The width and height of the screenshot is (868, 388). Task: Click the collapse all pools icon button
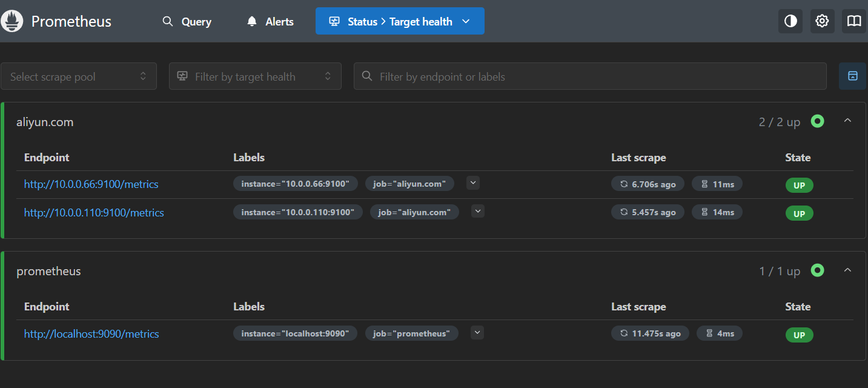pos(852,76)
